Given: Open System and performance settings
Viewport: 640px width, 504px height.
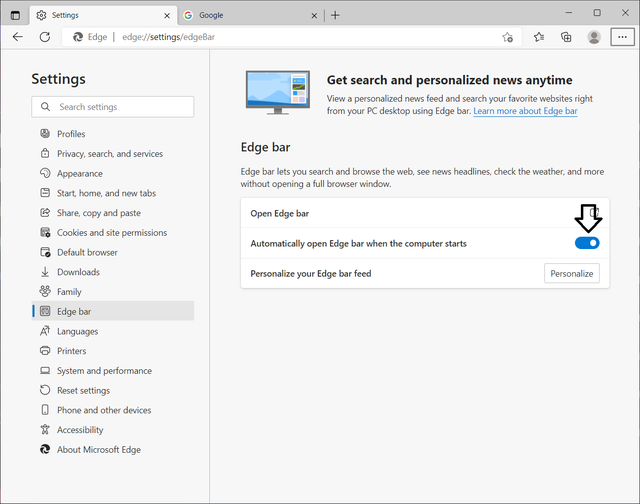Looking at the screenshot, I should coord(113,371).
